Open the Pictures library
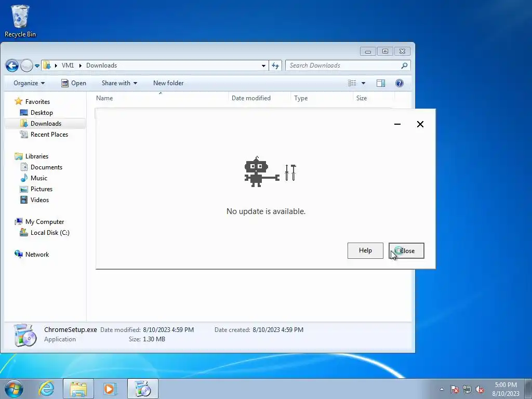 point(42,189)
